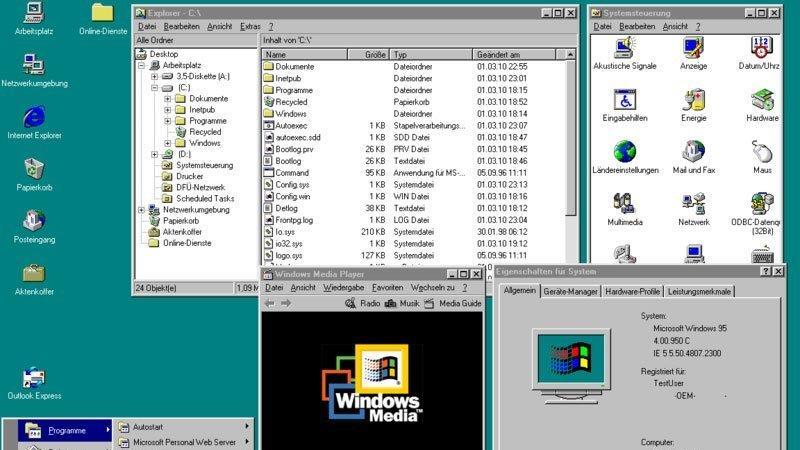Select Programme in the Start menu
Screen dimensions: 800x450
click(65, 431)
